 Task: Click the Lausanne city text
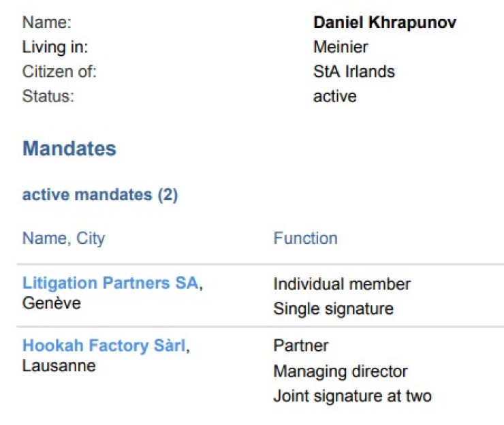click(59, 366)
